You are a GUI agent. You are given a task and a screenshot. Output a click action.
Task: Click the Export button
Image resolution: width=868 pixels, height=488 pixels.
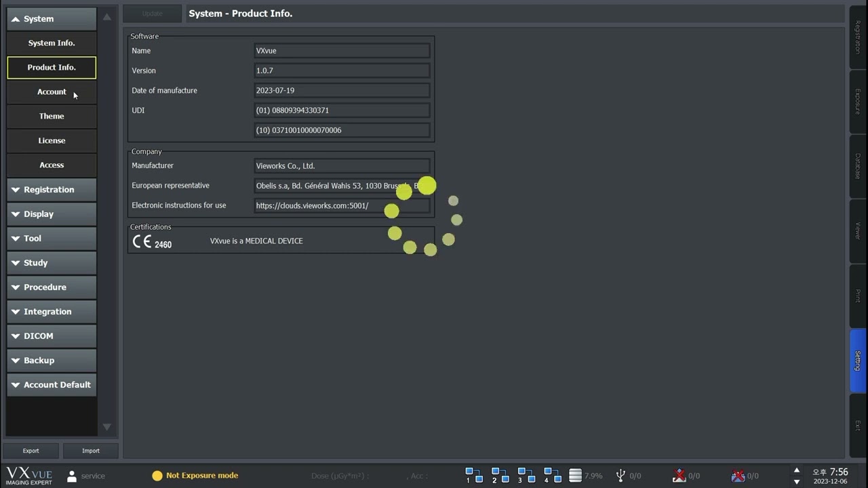(31, 451)
